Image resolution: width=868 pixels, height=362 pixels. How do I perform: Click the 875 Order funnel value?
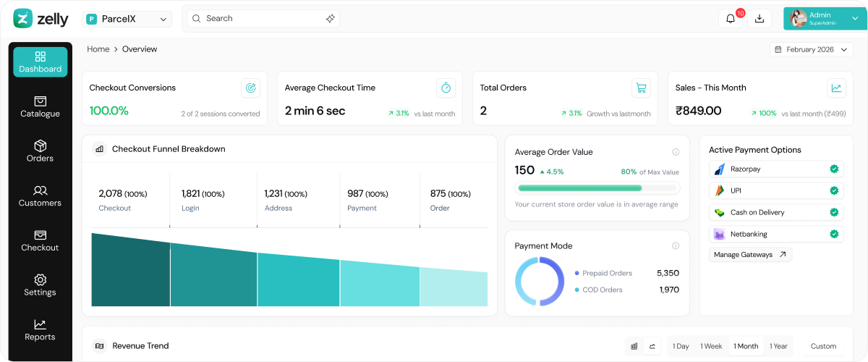[450, 194]
